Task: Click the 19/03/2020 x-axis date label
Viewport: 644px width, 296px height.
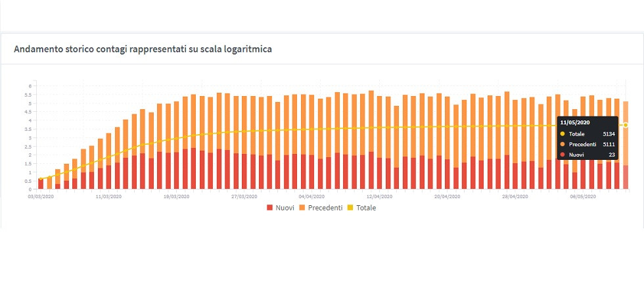Action: 176,196
